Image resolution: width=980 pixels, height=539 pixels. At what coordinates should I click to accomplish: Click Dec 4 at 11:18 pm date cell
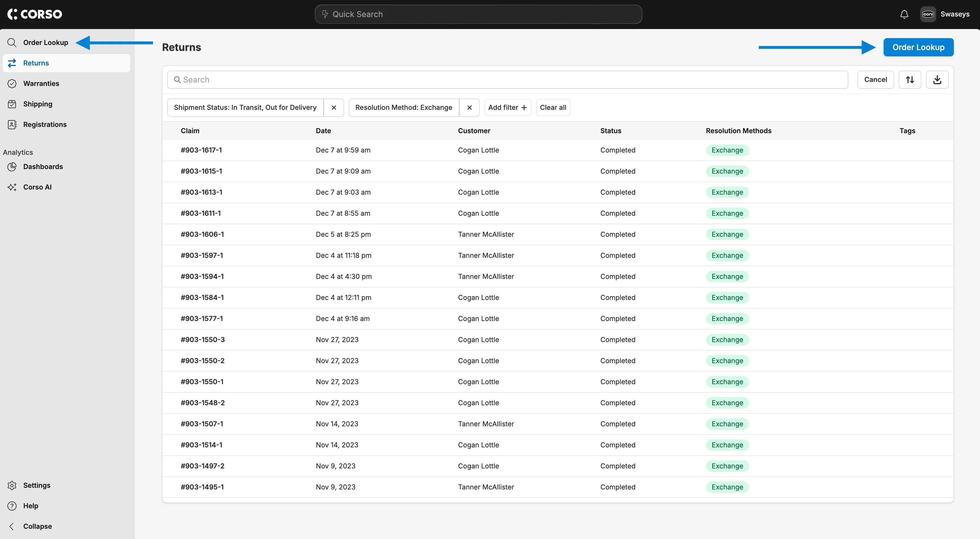pos(344,256)
